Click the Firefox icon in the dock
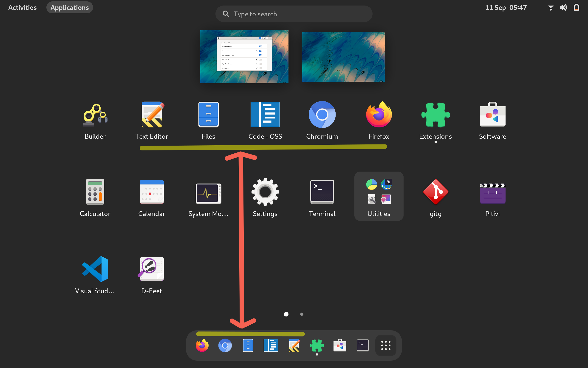Image resolution: width=588 pixels, height=368 pixels. (202, 345)
